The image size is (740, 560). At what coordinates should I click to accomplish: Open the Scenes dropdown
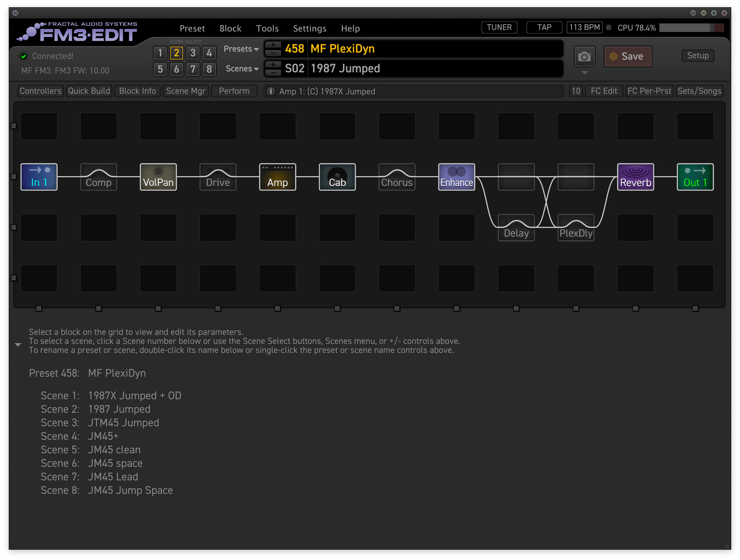[x=242, y=69]
